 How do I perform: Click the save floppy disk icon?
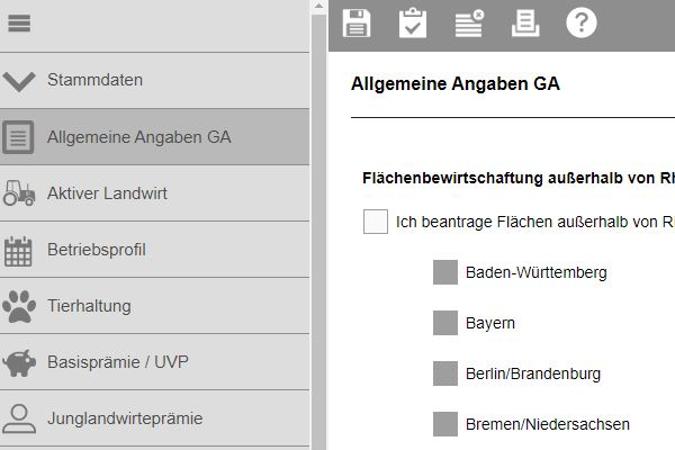(356, 23)
